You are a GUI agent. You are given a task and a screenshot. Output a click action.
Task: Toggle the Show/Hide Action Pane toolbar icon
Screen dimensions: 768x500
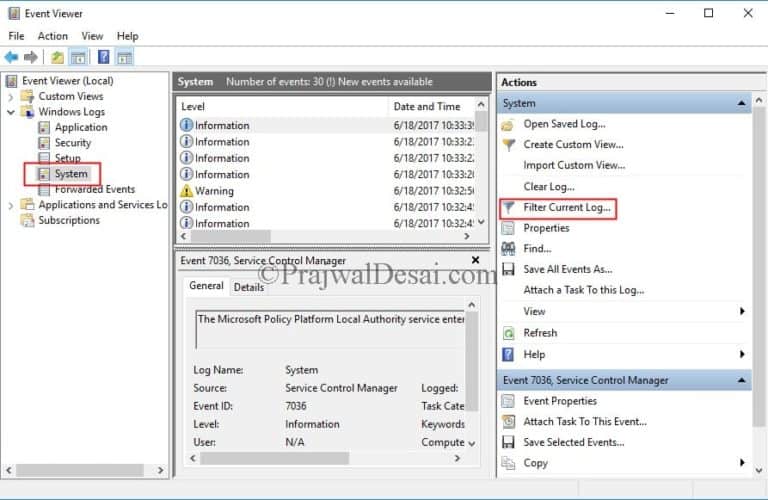click(124, 57)
